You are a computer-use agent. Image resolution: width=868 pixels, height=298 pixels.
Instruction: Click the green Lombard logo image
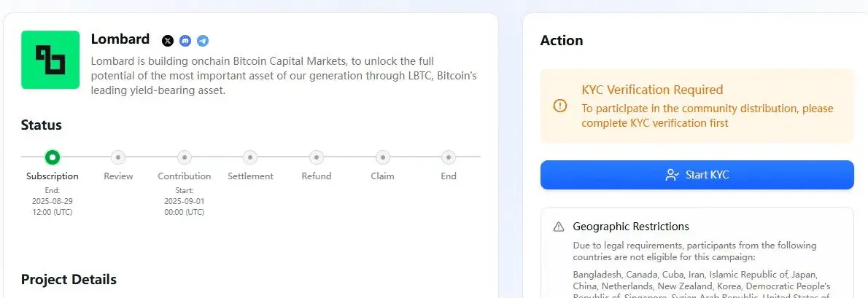[50, 60]
